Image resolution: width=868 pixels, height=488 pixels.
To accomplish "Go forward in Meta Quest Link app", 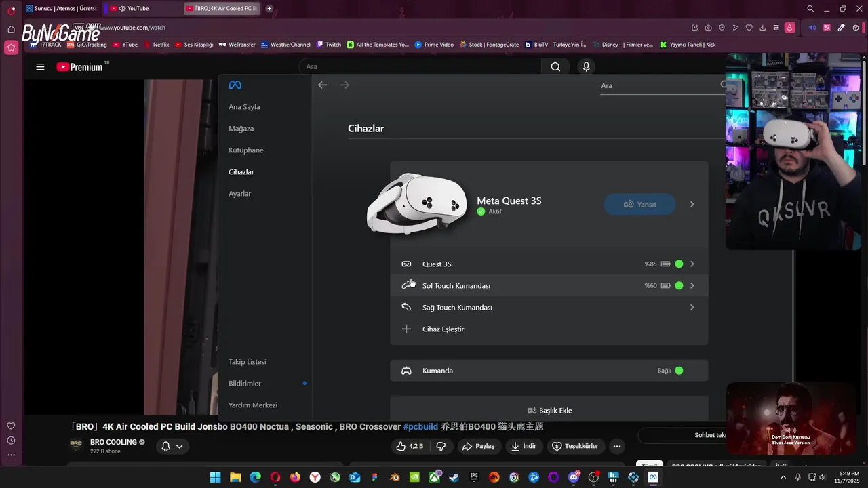I will click(344, 85).
